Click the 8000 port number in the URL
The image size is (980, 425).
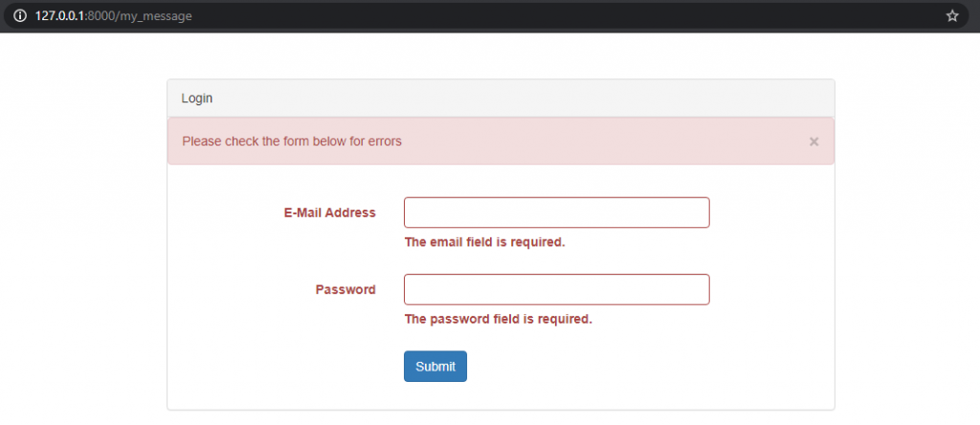tap(100, 16)
